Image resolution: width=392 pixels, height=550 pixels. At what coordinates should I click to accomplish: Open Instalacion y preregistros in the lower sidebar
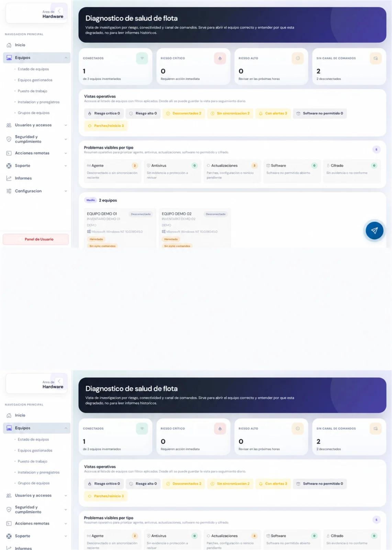pos(38,472)
